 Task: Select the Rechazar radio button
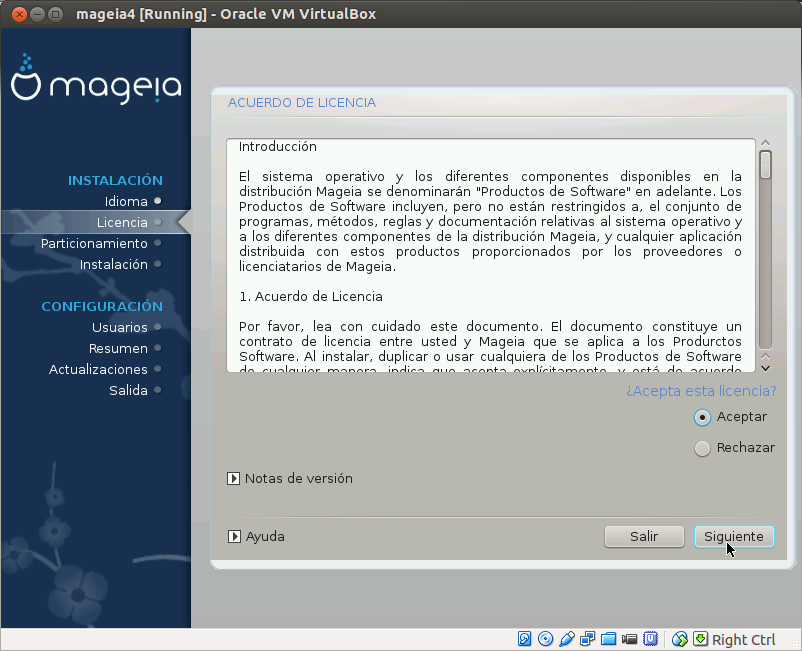click(x=703, y=448)
